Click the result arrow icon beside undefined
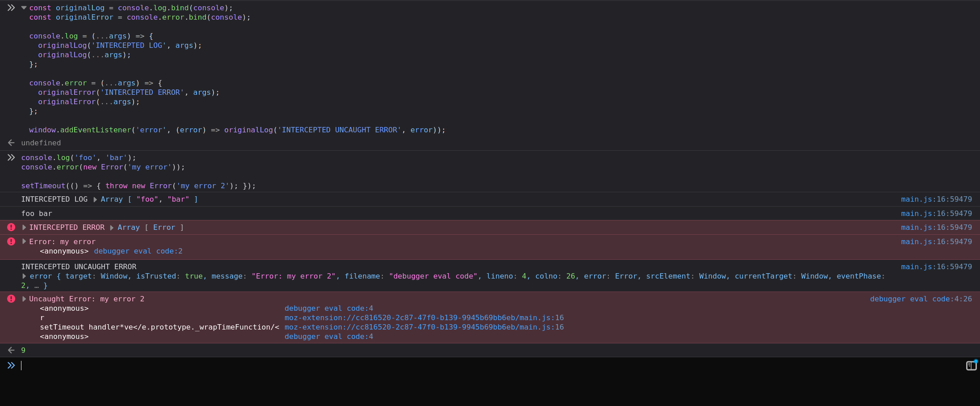The height and width of the screenshot is (406, 980). click(x=11, y=143)
